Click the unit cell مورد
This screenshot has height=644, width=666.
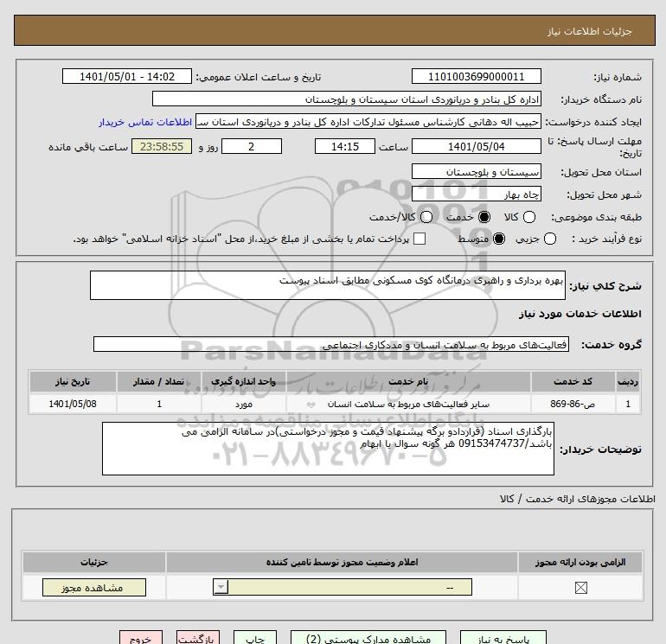[244, 405]
